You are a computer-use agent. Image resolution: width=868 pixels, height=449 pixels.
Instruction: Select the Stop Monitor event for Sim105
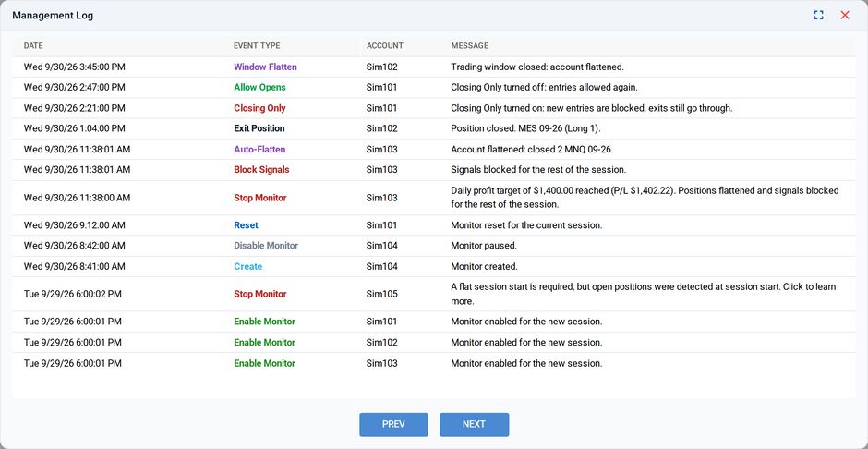[260, 295]
